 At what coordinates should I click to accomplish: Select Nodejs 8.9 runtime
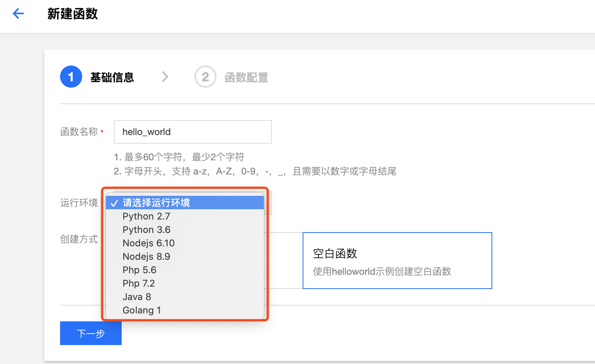point(146,256)
